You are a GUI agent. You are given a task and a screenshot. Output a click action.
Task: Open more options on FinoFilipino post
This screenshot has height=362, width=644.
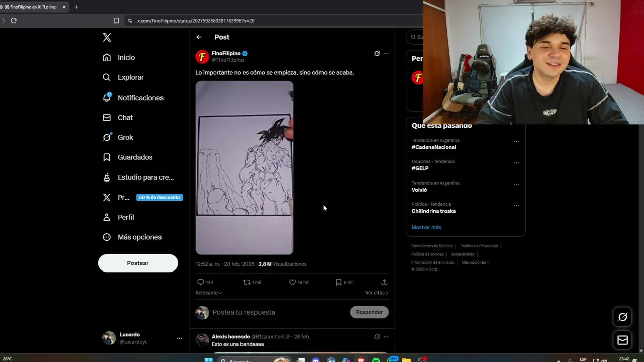[x=386, y=53]
